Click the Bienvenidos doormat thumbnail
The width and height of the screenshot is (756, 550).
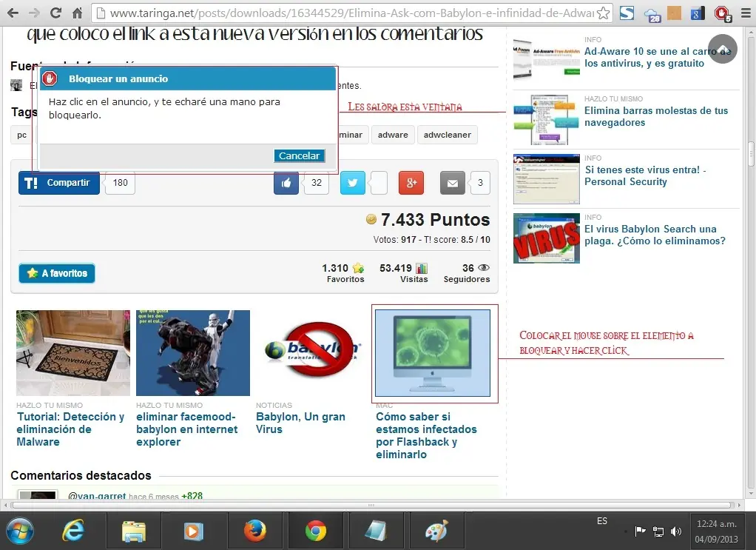tap(73, 352)
